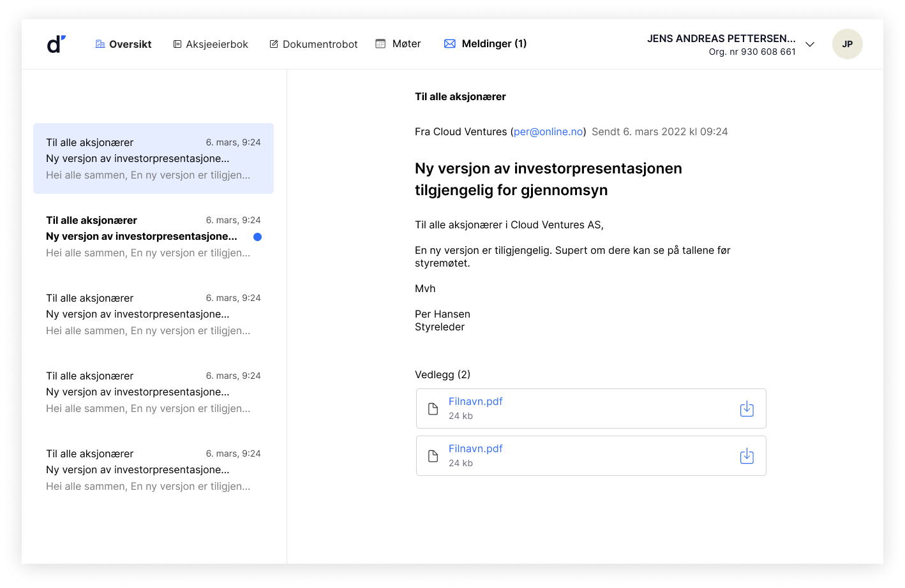905x588 pixels.
Task: Download the second Filnavn.pdf attachment
Action: tap(747, 456)
